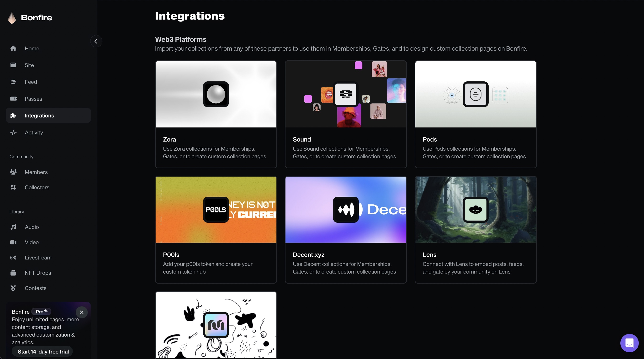Click the Contests medal icon
The image size is (644, 359).
pos(13,288)
